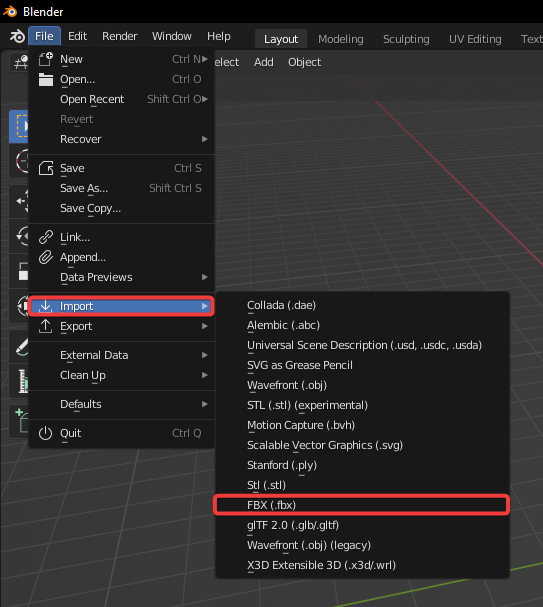Click the Save disk icon
Screen dimensions: 543x607
46,168
